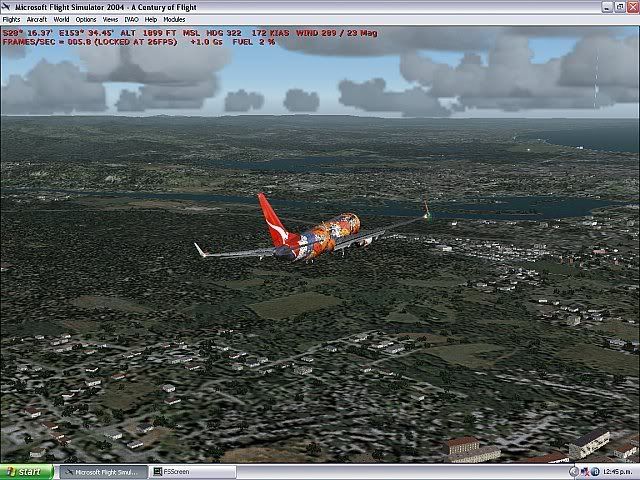Open the World menu
Image resolution: width=640 pixels, height=480 pixels.
(x=62, y=19)
